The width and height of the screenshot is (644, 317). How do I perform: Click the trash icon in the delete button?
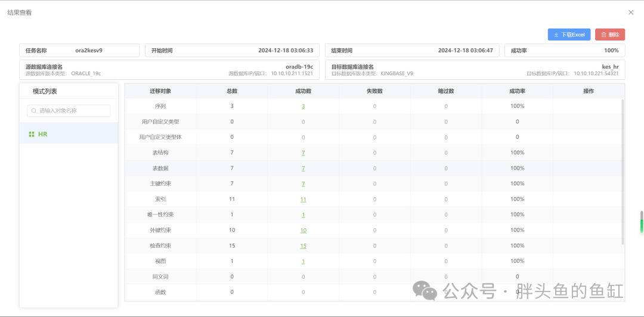click(604, 35)
